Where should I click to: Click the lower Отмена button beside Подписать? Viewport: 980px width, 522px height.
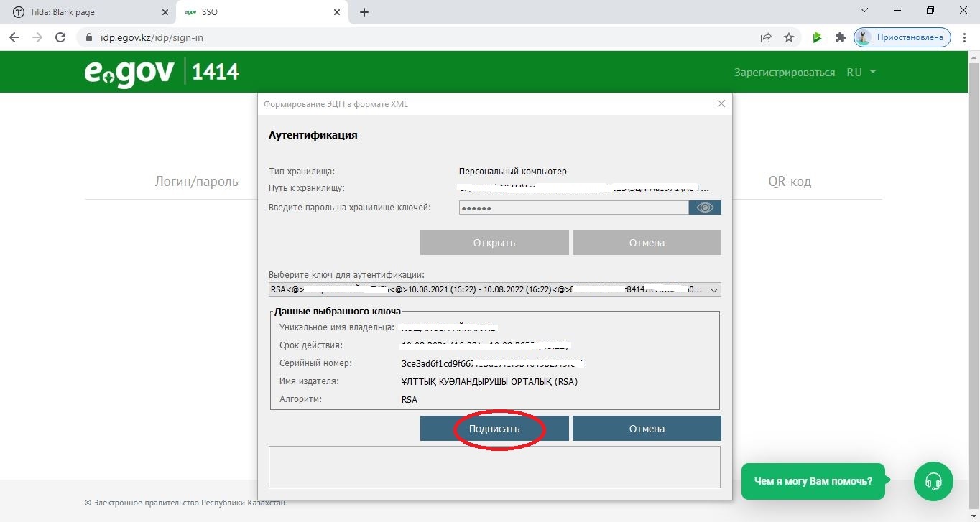coord(647,429)
